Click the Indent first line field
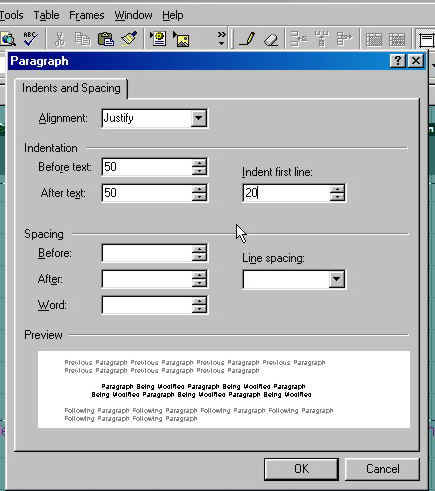The image size is (435, 491). [286, 193]
